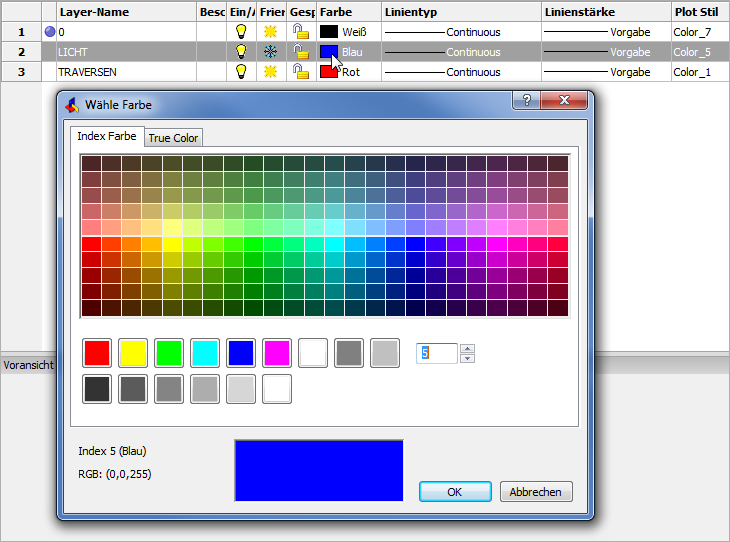Click the snowflake freeze icon on LICHT
Screen dimensions: 730x542
270,52
